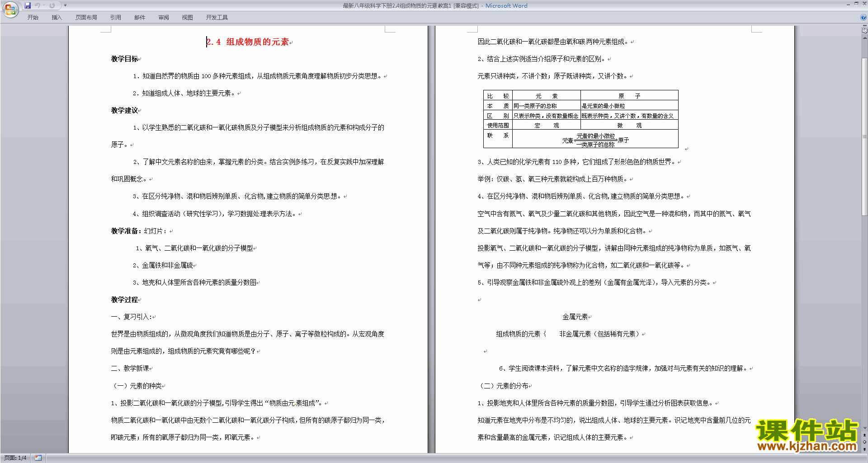Click the line 2、金属铁和非金属硫

click(x=163, y=265)
